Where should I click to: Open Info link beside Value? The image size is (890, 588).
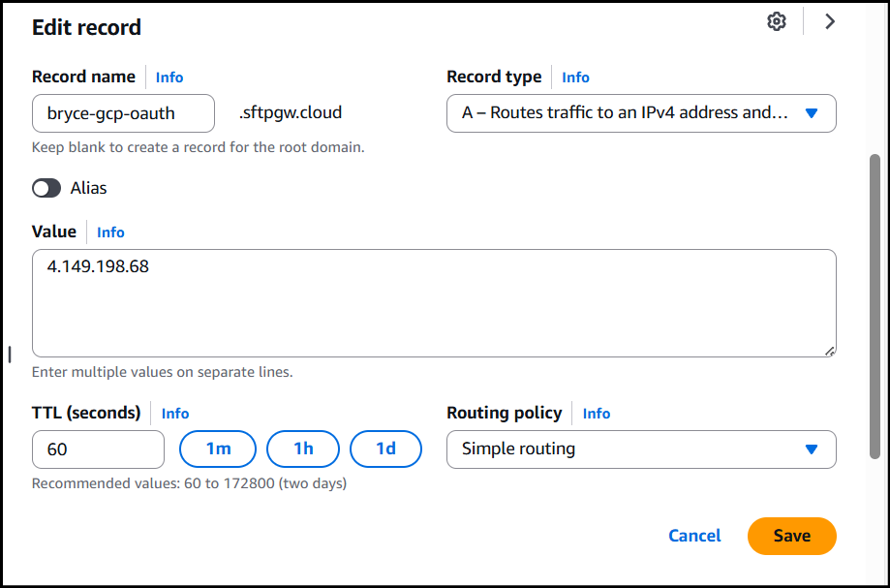point(110,232)
